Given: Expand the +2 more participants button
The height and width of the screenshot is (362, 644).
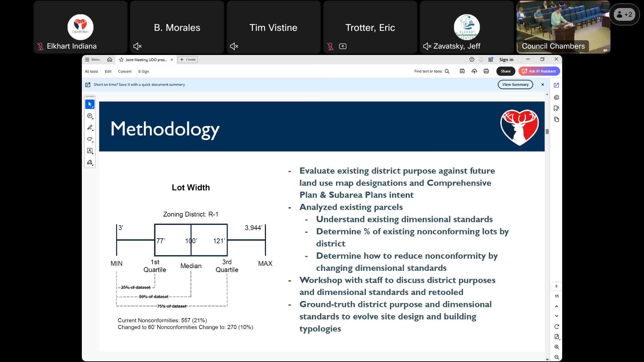Looking at the screenshot, I should coord(624,14).
